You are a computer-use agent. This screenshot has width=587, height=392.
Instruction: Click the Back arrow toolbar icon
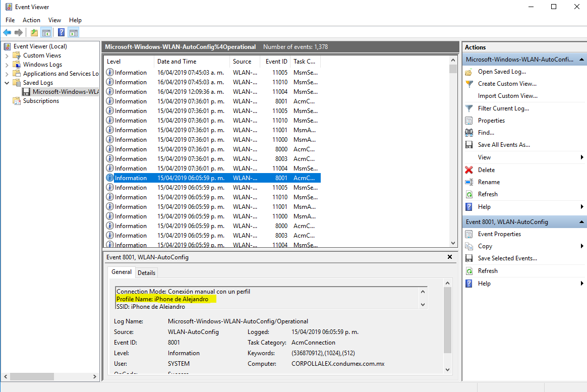click(7, 33)
